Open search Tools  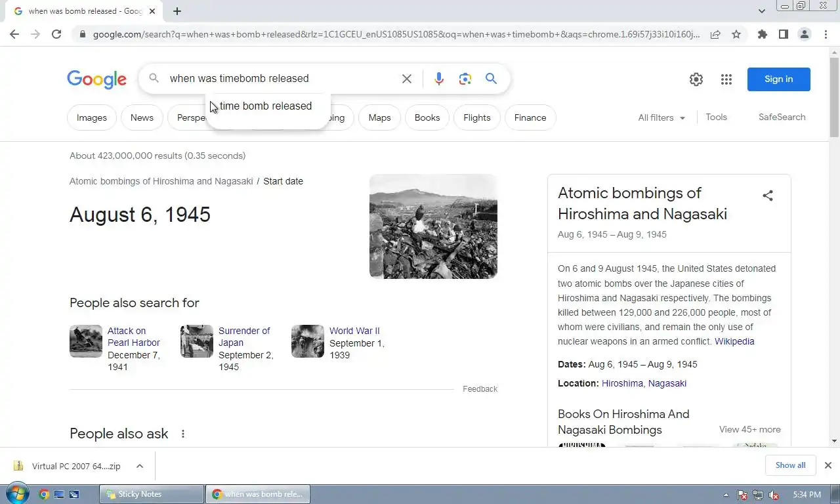(716, 117)
